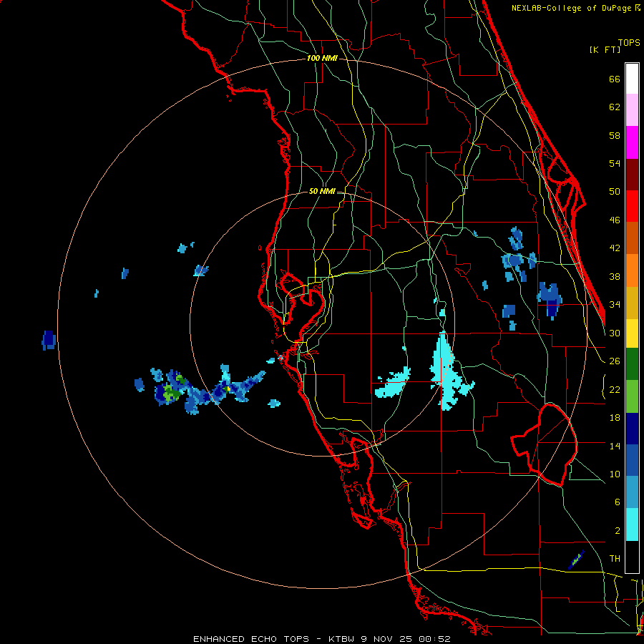Viewport: 644px width, 644px height.
Task: Click the legend value 14
Action: [x=615, y=446]
